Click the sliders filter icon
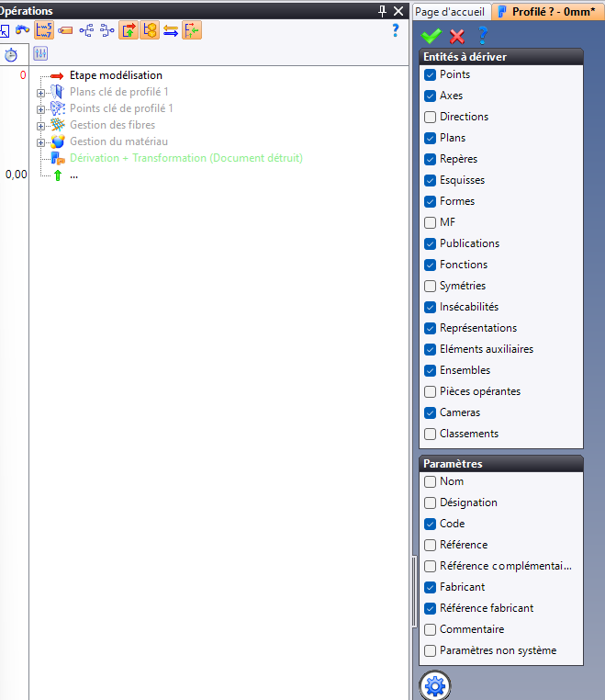The width and height of the screenshot is (605, 700). point(40,54)
